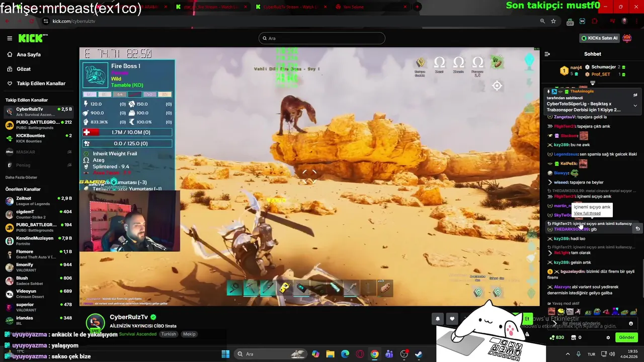Hide the pinned chat message
Image resolution: width=644 pixels, height=362 pixels.
pyautogui.click(x=635, y=95)
